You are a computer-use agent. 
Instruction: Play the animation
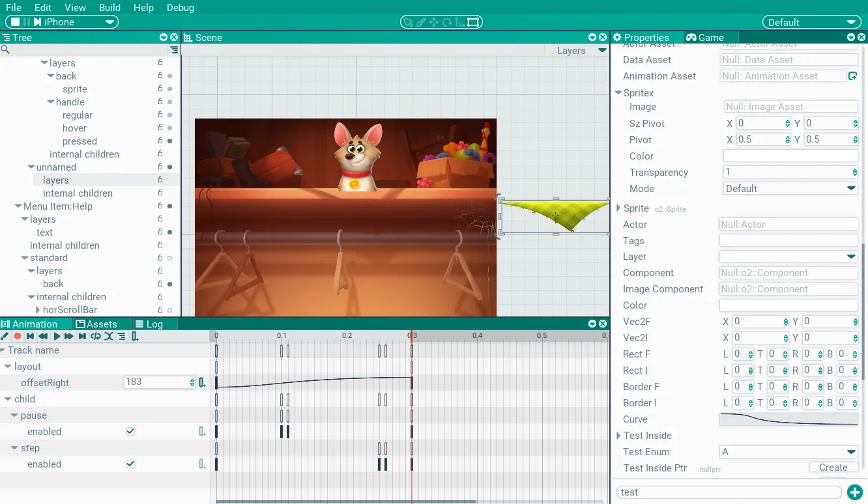[57, 337]
